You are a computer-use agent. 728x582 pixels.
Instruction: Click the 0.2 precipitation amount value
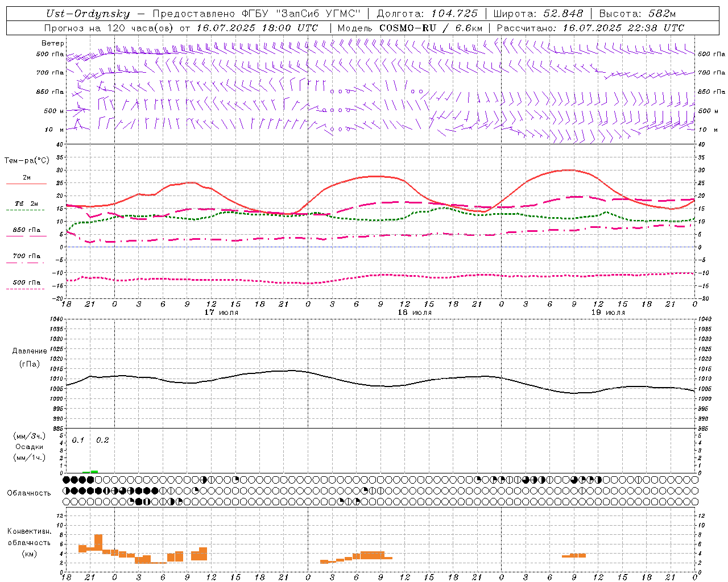[102, 440]
